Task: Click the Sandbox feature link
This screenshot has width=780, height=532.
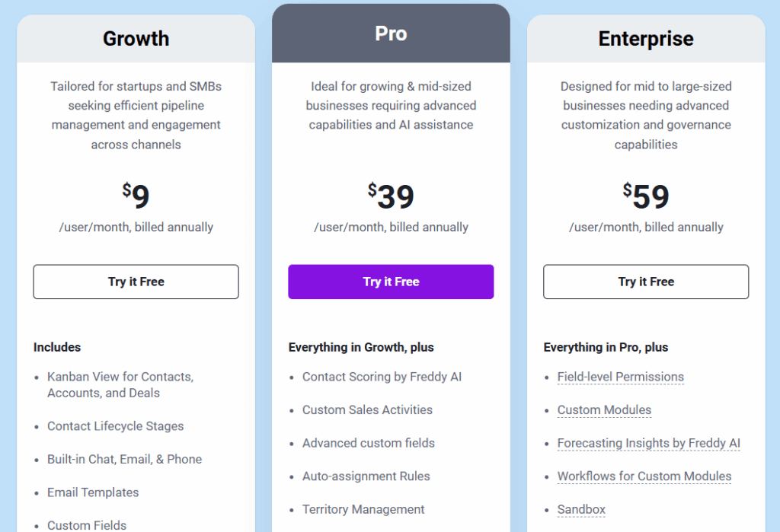Action: pyautogui.click(x=581, y=509)
